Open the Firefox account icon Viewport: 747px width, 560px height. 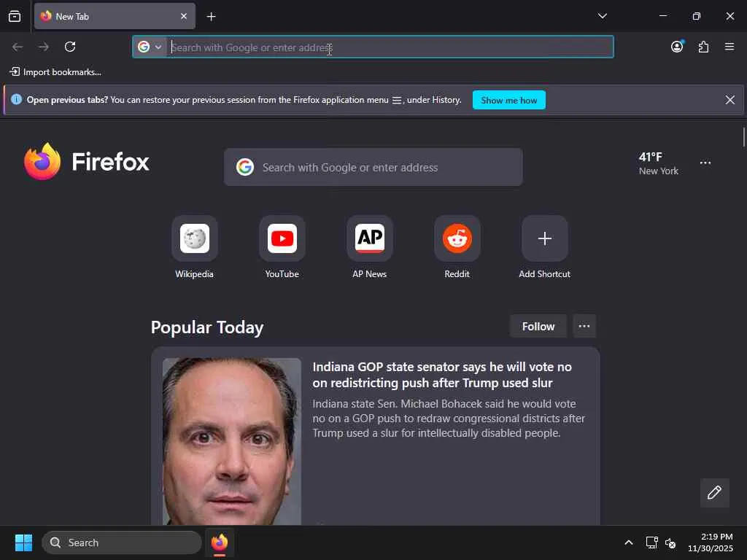tap(677, 47)
